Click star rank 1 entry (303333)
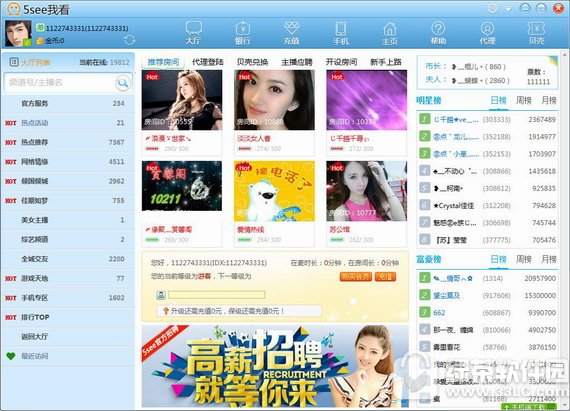 487,119
